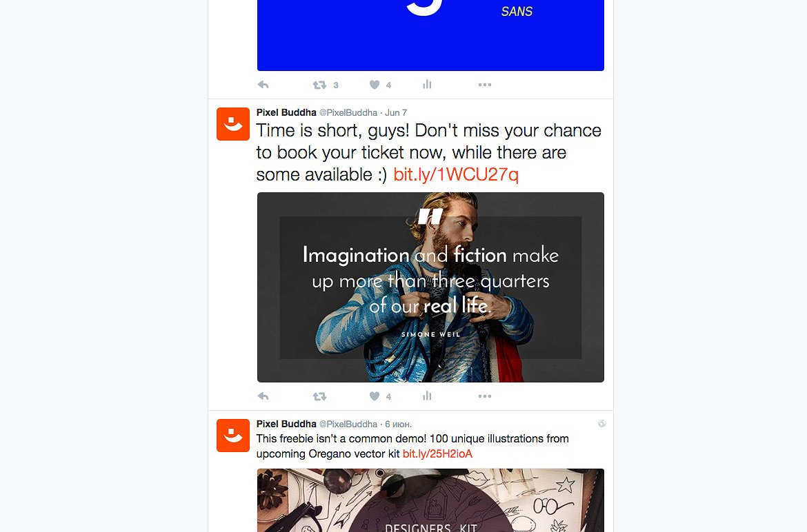Image resolution: width=807 pixels, height=532 pixels.
Task: Open the Simone Weil quote image
Action: 431,287
